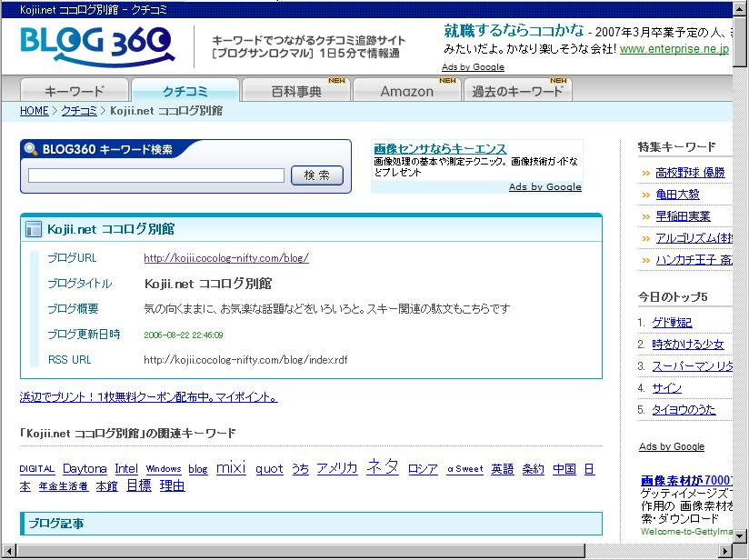
Task: Open the 浜辺でプリント coupon link
Action: 148,397
